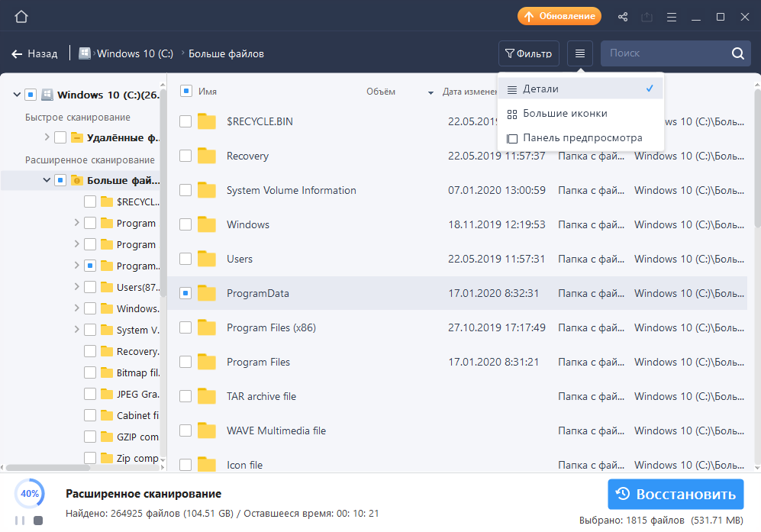
Task: Click the Recovery folder icon in list
Action: click(x=207, y=156)
